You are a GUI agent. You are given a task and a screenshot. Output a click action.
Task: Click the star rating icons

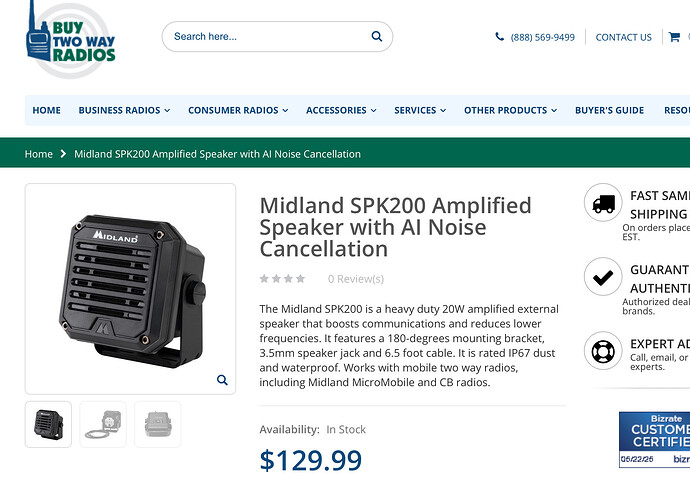tap(283, 278)
